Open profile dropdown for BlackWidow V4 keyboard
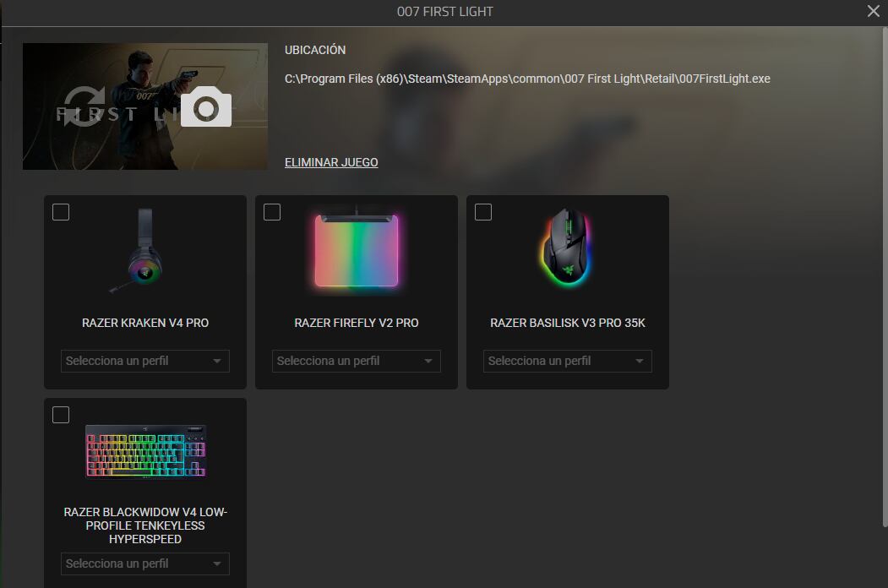Image resolution: width=888 pixels, height=588 pixels. pos(145,563)
